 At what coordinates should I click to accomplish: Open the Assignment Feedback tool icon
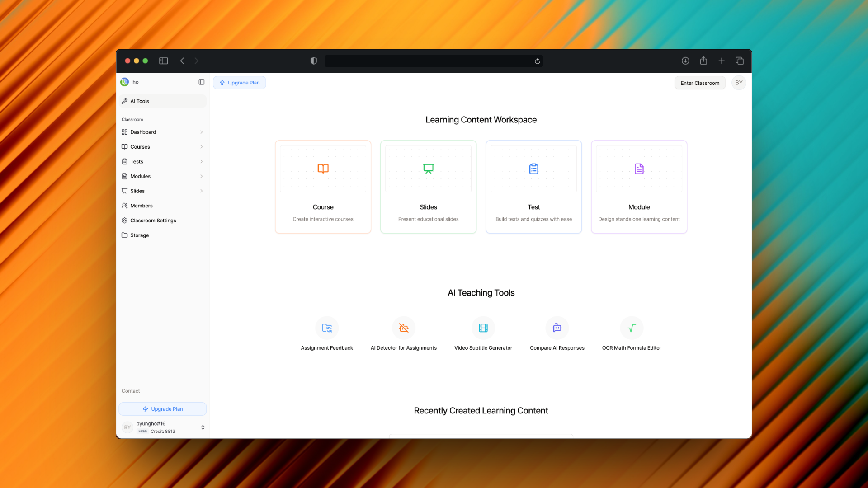(x=327, y=328)
